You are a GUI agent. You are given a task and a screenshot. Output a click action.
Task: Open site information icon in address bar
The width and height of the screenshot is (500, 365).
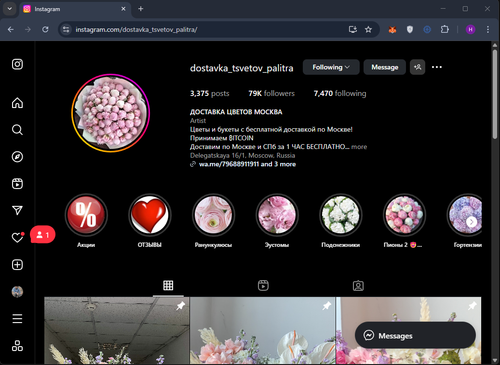click(66, 29)
